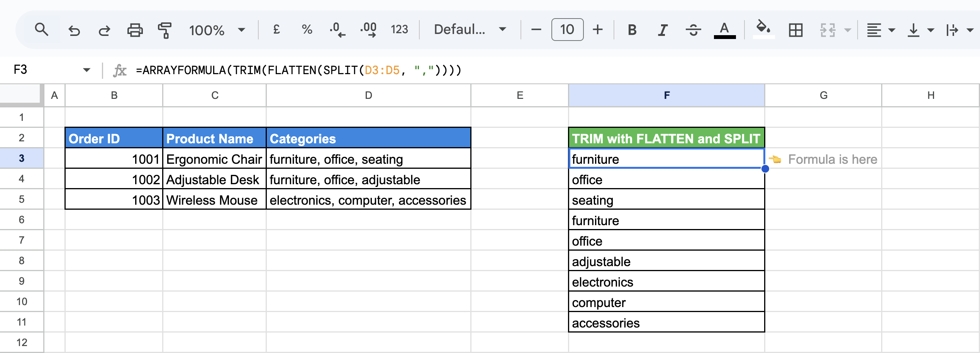Increase font size with plus button
Viewport: 980px width, 353px height.
coord(598,30)
